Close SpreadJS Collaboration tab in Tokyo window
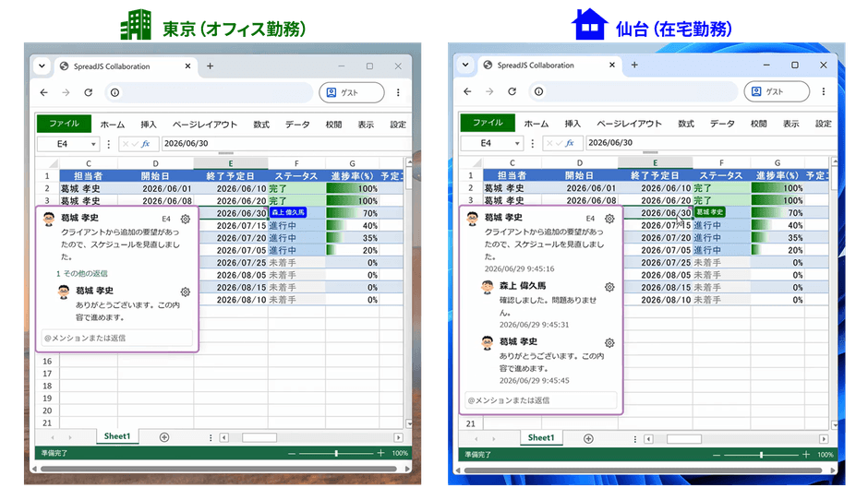 (x=187, y=65)
